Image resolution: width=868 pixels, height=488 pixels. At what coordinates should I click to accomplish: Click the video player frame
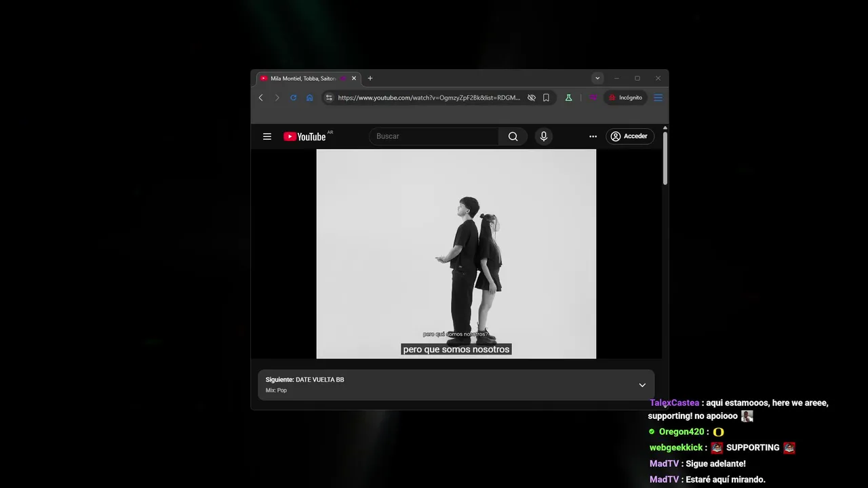point(456,253)
